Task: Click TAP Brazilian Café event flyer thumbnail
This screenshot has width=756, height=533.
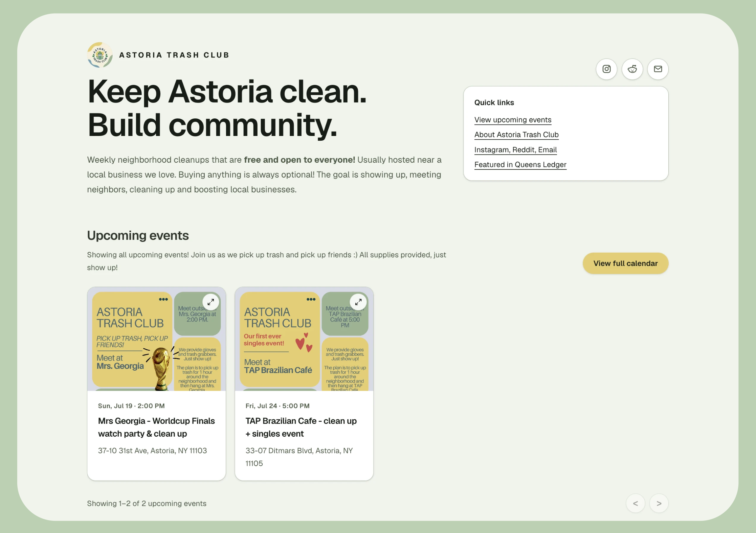Action: coord(304,339)
